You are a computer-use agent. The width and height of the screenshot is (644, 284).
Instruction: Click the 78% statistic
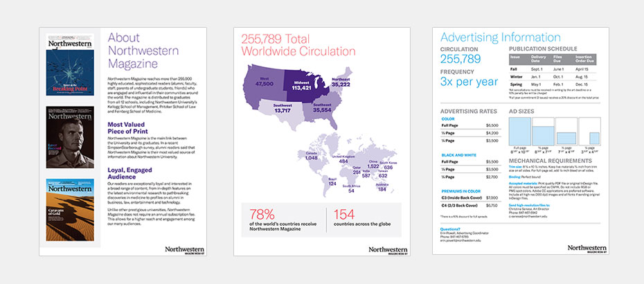click(262, 215)
